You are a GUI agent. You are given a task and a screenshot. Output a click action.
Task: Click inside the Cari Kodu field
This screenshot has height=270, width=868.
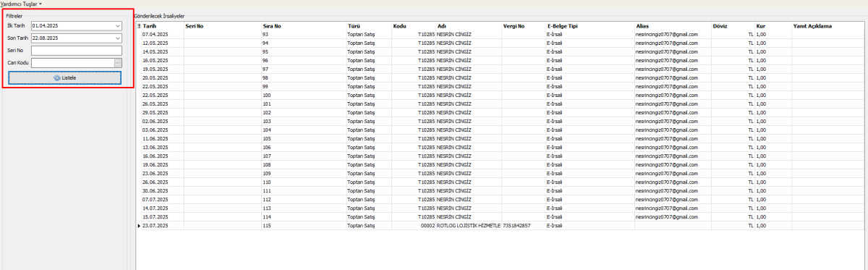(x=72, y=62)
